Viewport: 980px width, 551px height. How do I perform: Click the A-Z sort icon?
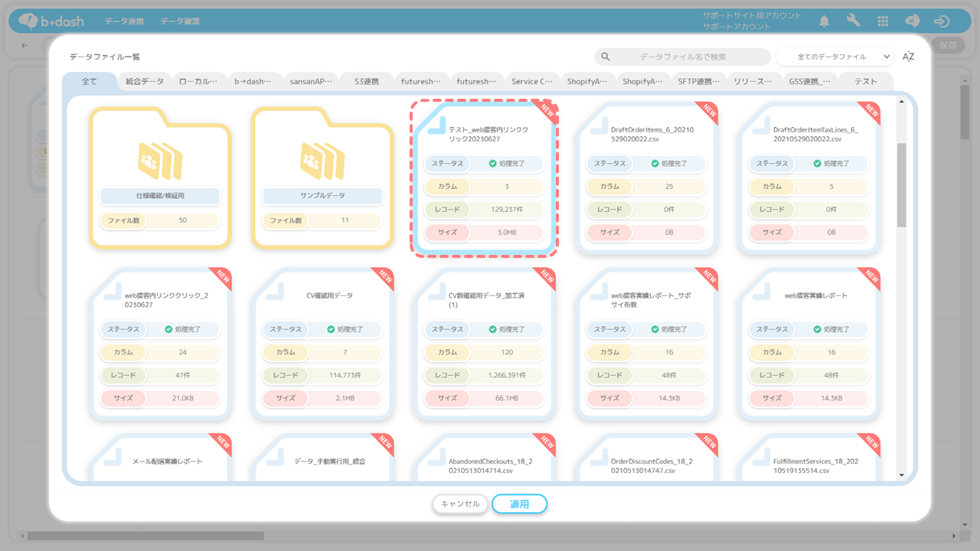(x=909, y=57)
